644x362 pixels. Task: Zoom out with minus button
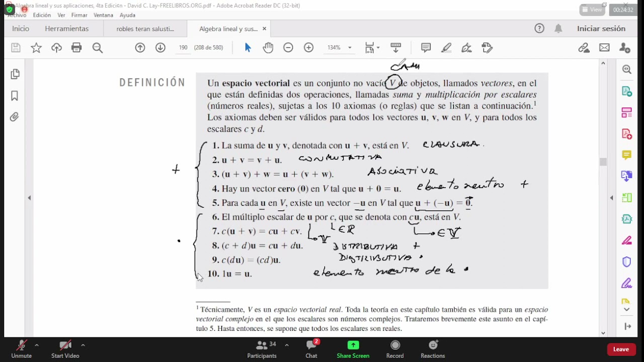pyautogui.click(x=288, y=48)
